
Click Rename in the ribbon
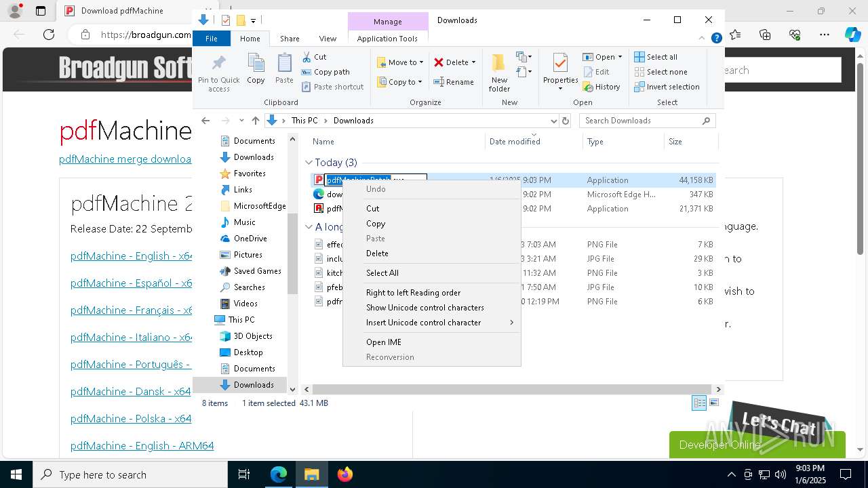[x=454, y=82]
